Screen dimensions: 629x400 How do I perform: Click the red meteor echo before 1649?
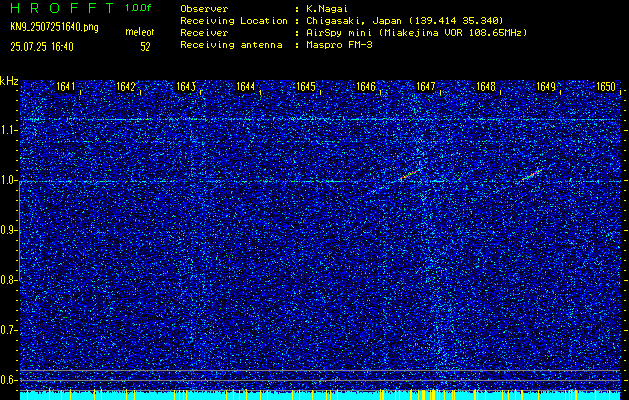tap(532, 175)
